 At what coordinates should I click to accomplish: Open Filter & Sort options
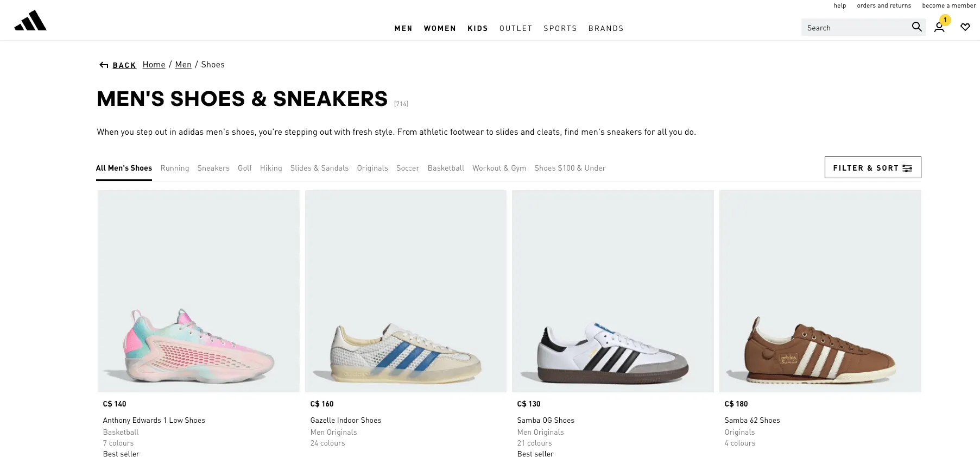tap(872, 167)
